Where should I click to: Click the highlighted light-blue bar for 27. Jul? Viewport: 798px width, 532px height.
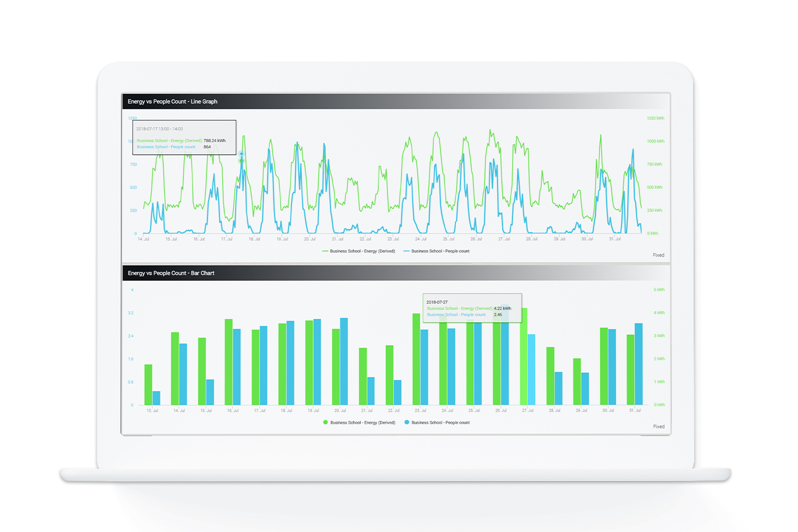click(x=531, y=370)
